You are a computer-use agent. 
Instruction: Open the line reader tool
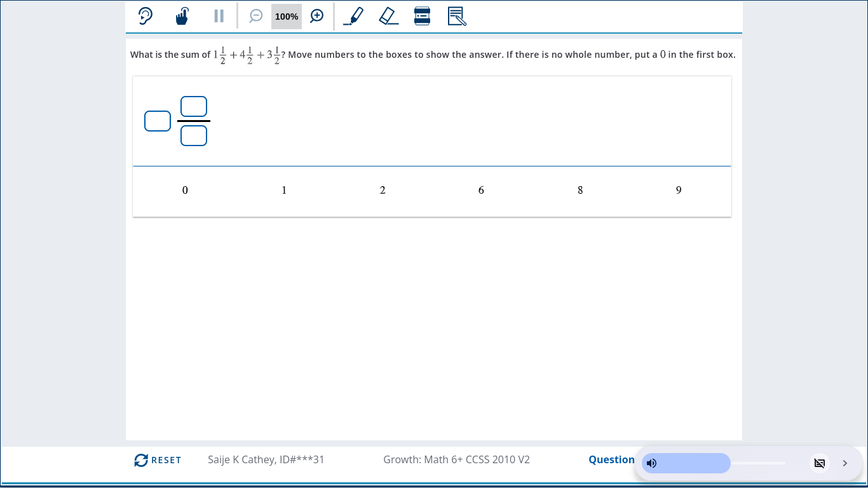point(422,16)
